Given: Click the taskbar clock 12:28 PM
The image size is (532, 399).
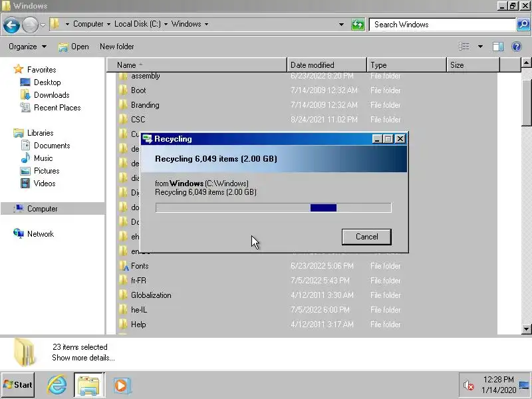Looking at the screenshot, I should pos(498,379).
